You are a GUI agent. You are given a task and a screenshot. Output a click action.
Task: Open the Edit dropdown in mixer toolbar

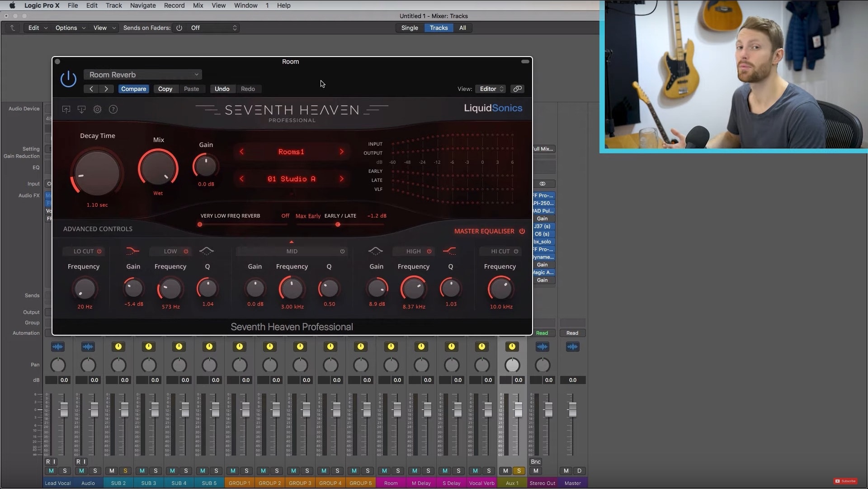click(x=38, y=28)
